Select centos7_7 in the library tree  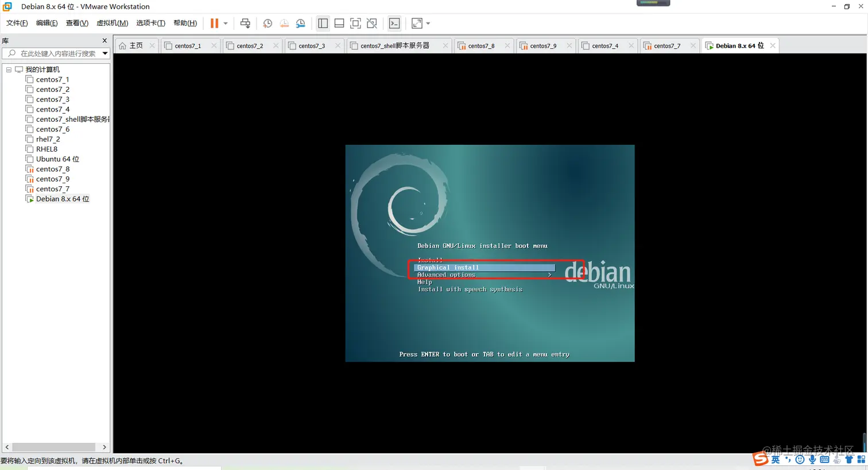pos(52,189)
